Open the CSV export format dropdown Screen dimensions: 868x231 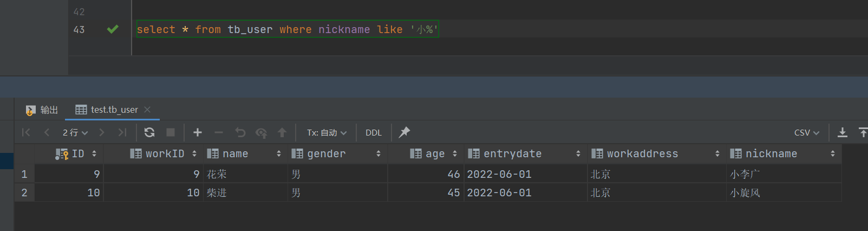(807, 133)
